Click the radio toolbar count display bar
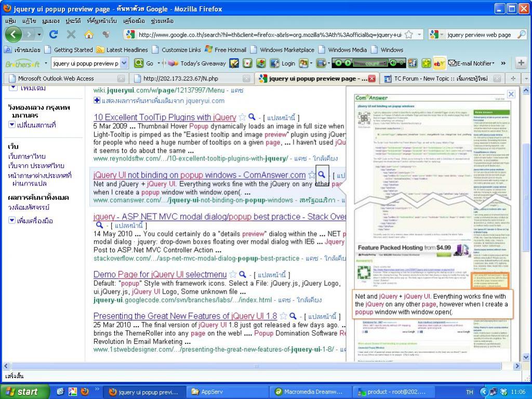Viewport: 532px width, 399px height. pyautogui.click(x=370, y=63)
